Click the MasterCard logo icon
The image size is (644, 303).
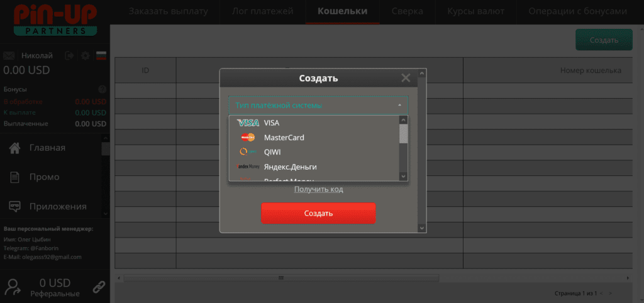coord(248,138)
